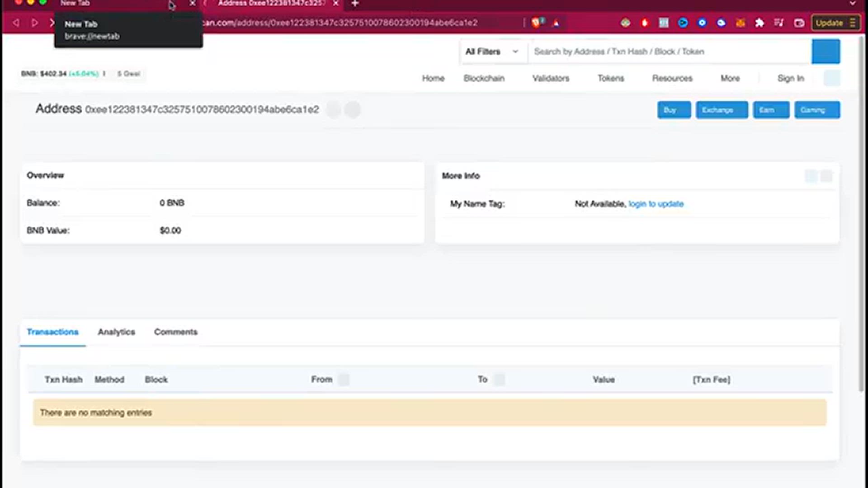Image resolution: width=868 pixels, height=488 pixels.
Task: Click the $0.00 BNB value
Action: 170,230
